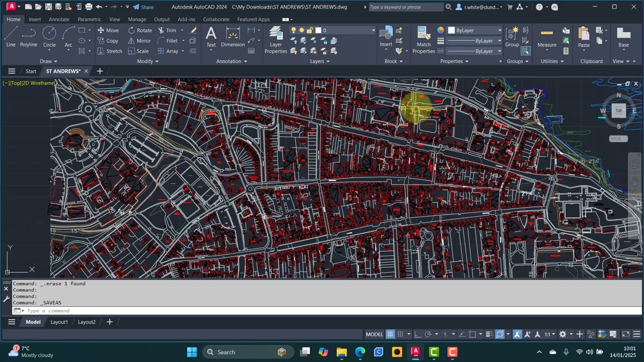Click the keyword search box
The height and width of the screenshot is (362, 644).
[406, 7]
